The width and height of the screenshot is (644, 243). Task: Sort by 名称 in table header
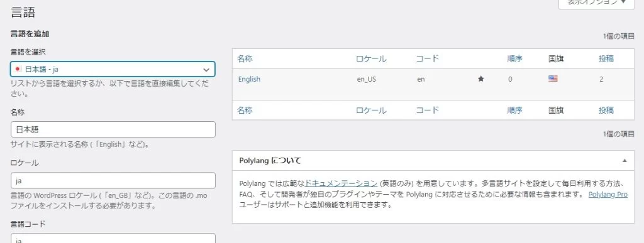tap(245, 58)
